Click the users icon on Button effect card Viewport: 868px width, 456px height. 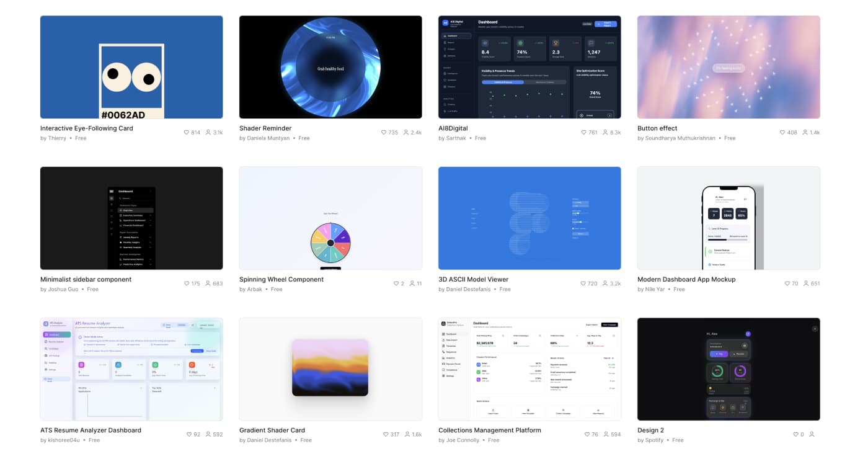[805, 133]
